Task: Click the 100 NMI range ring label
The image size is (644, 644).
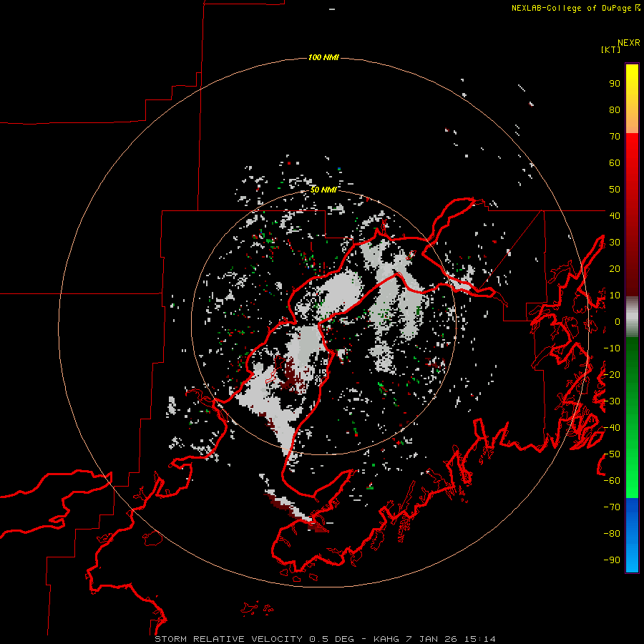Action: point(323,57)
